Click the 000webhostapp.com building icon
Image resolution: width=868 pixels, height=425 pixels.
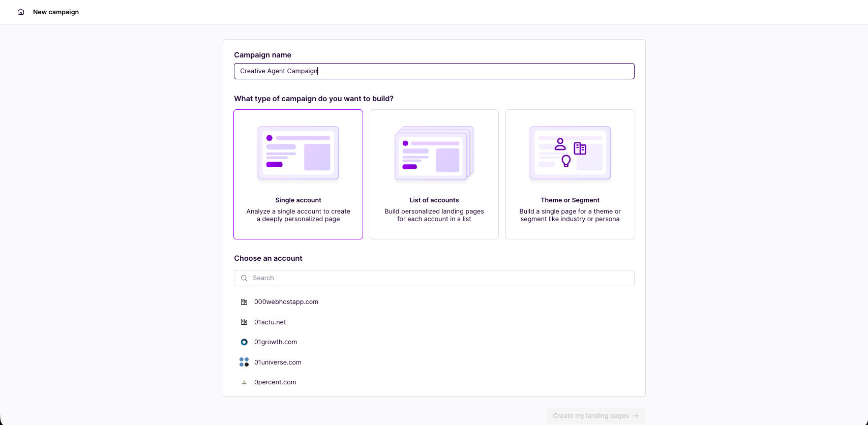pos(244,302)
